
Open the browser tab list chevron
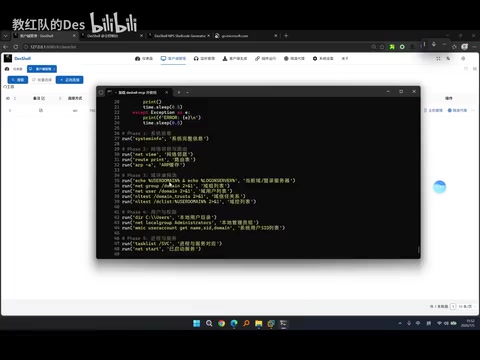tap(6, 36)
